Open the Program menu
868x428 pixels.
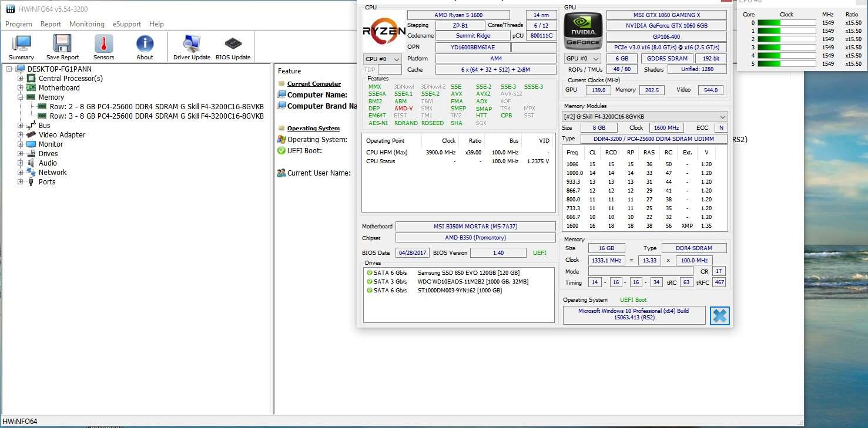click(18, 24)
